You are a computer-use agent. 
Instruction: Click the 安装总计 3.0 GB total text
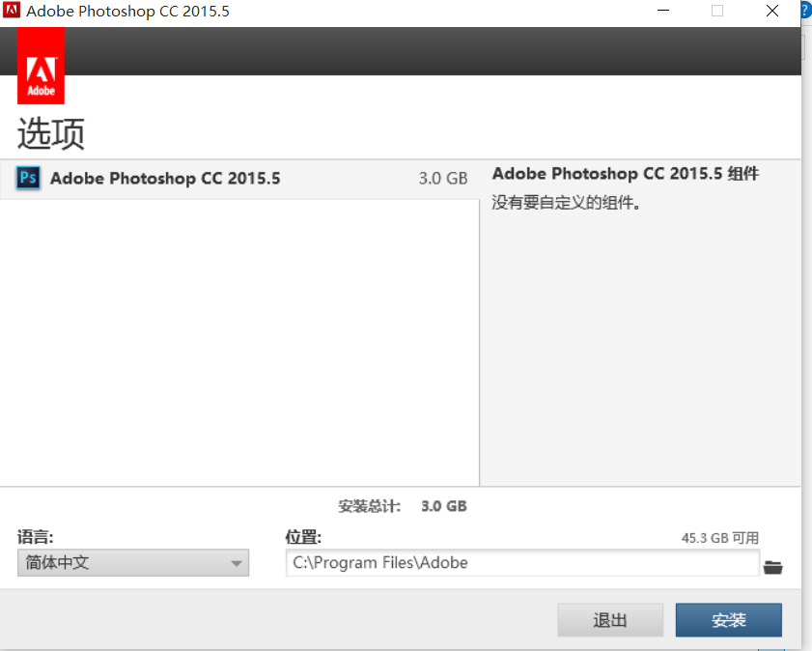403,506
